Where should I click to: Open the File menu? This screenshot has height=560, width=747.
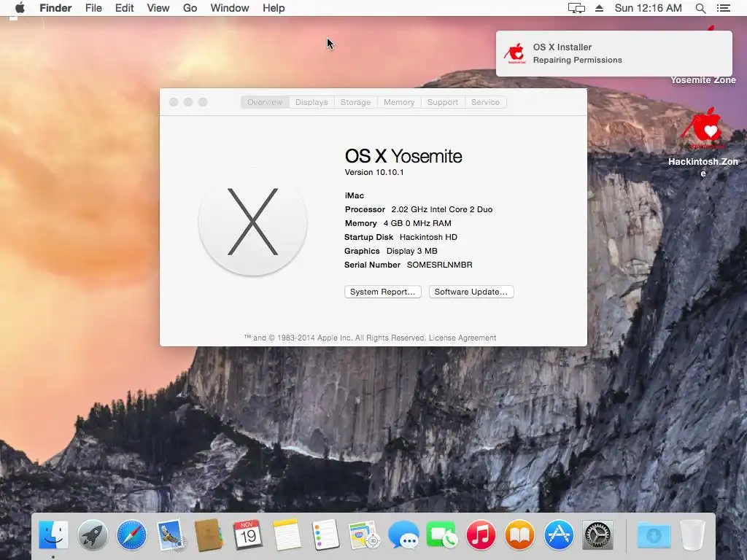click(93, 8)
